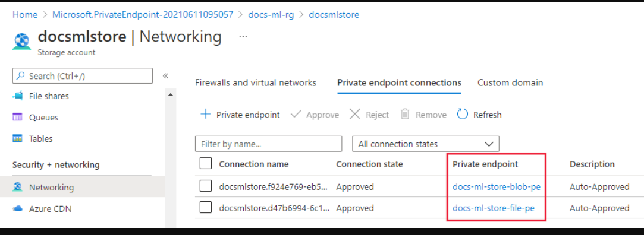Open the All connection states dropdown
644x235 pixels.
[426, 144]
